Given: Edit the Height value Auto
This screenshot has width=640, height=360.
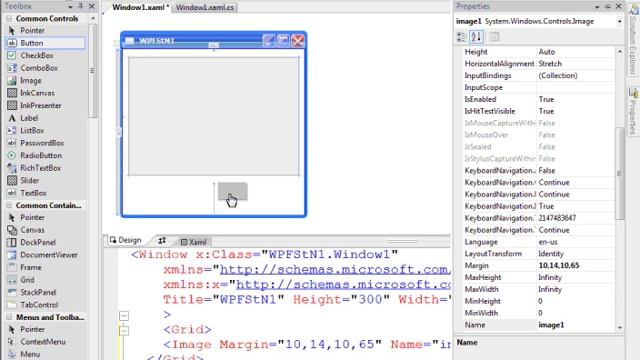Looking at the screenshot, I should coord(575,52).
